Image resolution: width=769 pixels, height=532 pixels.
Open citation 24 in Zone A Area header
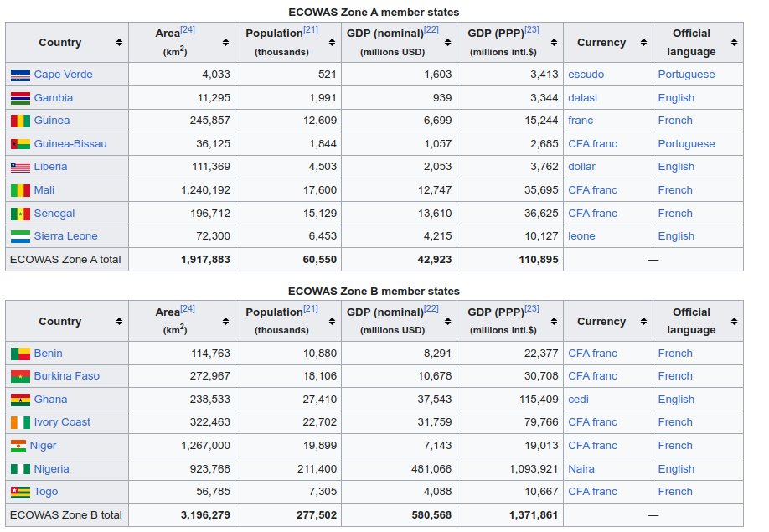pos(188,30)
